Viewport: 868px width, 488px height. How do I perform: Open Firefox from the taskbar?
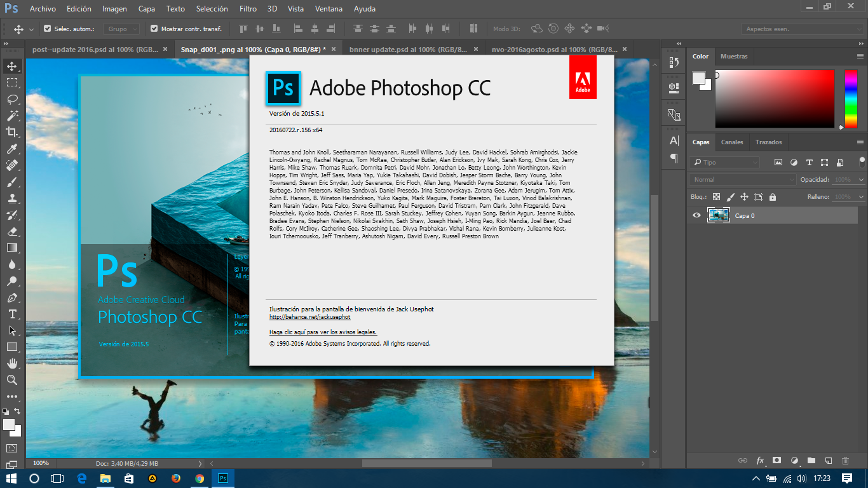point(176,478)
